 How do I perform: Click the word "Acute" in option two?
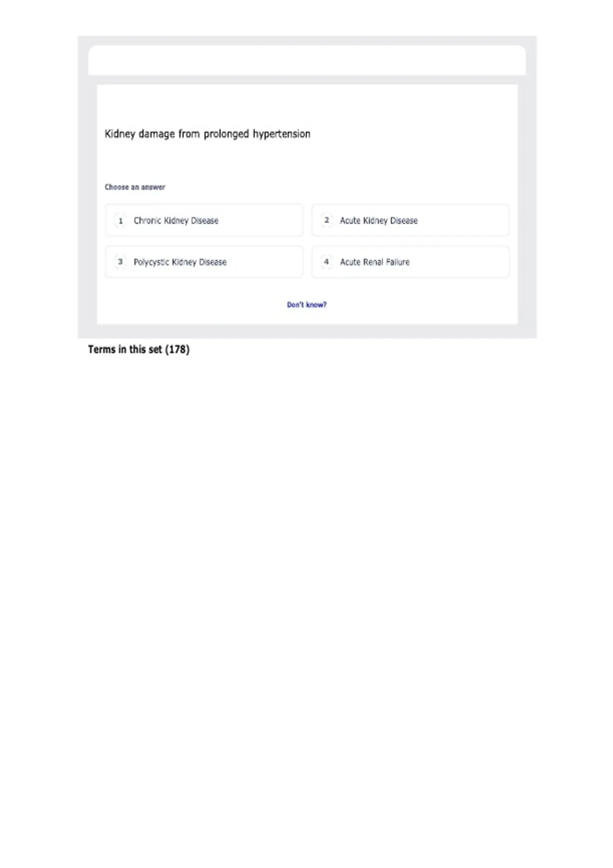[350, 221]
